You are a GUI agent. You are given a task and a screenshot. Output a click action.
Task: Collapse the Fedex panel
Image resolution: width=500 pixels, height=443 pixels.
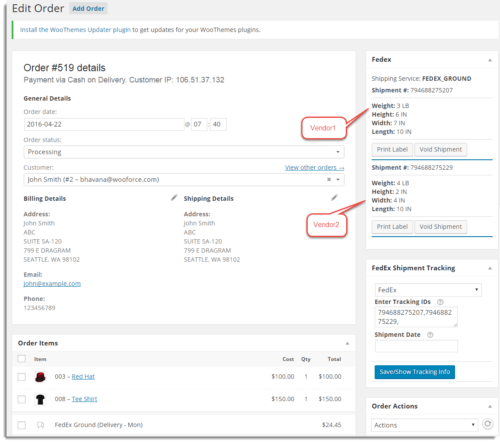pos(490,60)
